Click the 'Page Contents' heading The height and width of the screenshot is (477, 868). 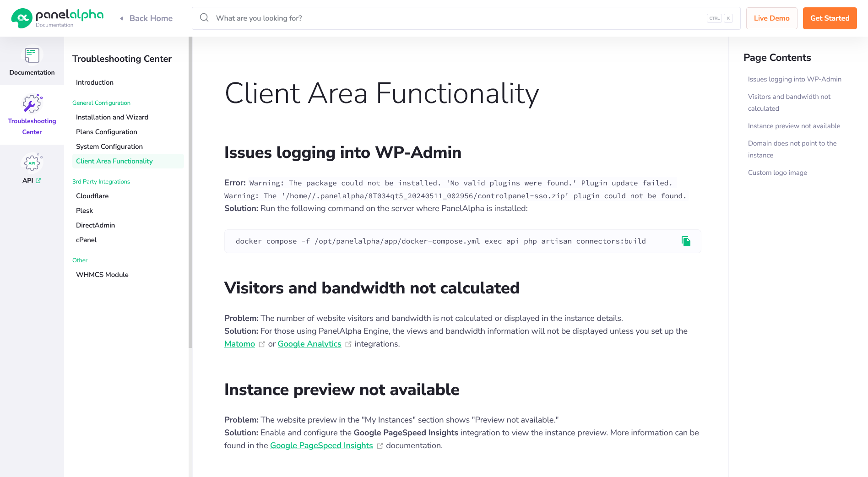pyautogui.click(x=777, y=58)
